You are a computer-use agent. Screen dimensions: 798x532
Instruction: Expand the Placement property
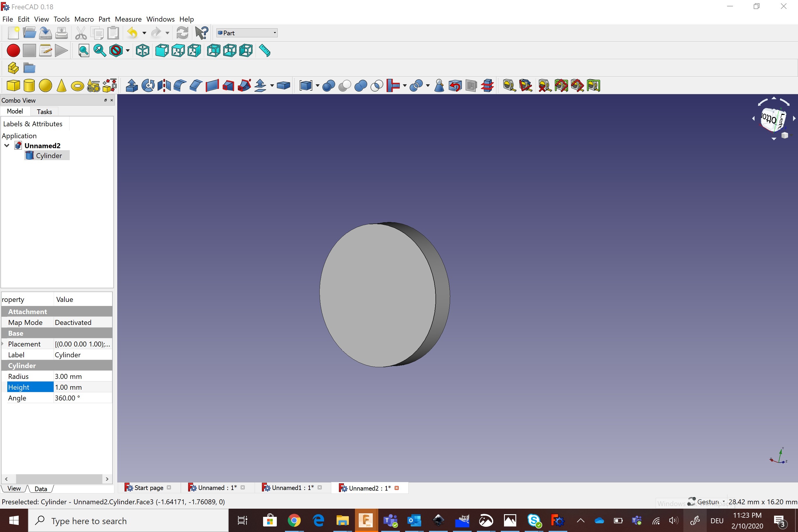(3, 344)
